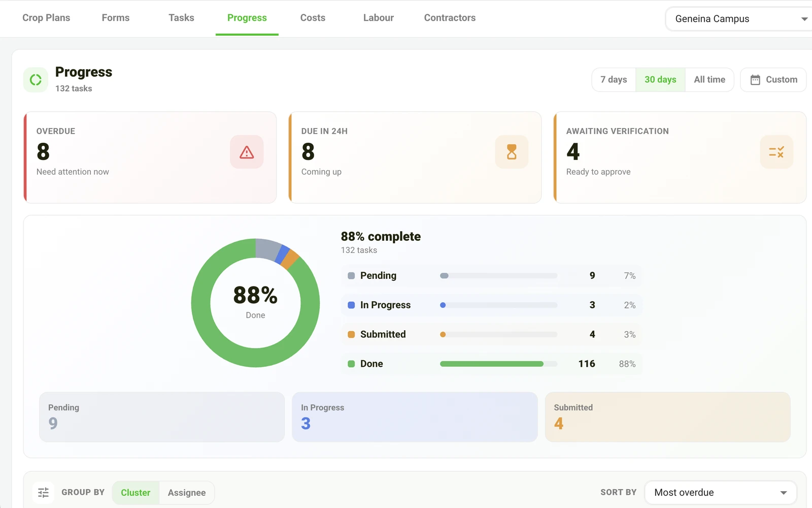Image resolution: width=812 pixels, height=508 pixels.
Task: Select the active Progress tab
Action: coord(247,18)
